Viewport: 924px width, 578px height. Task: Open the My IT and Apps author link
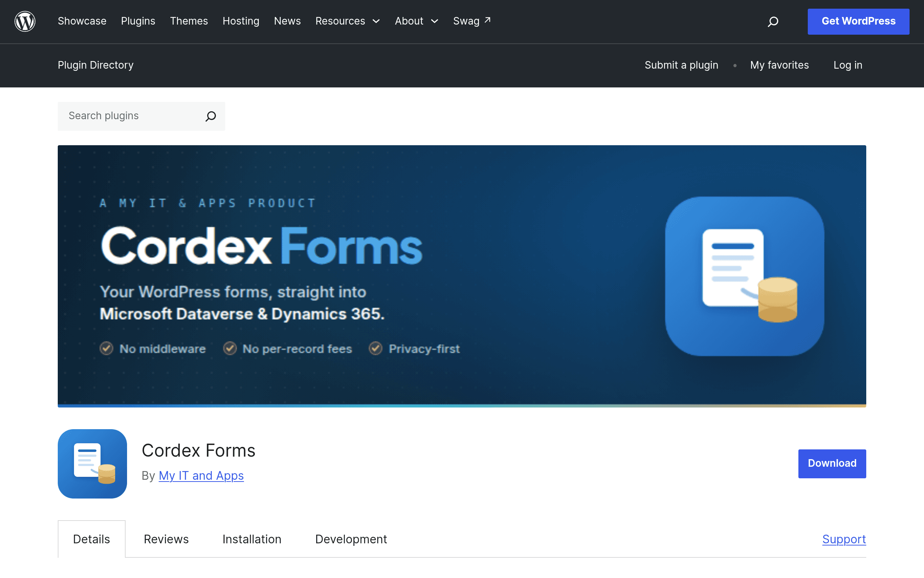point(201,475)
